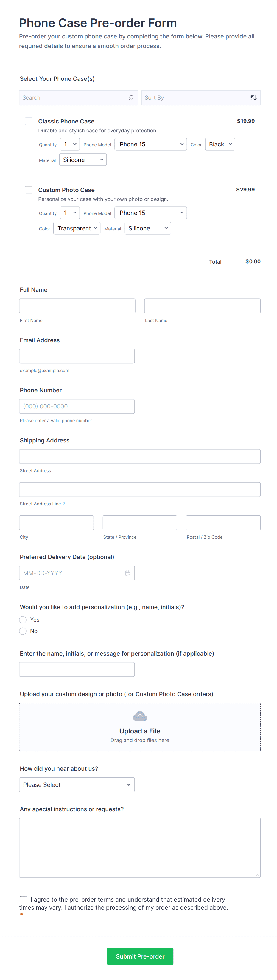This screenshot has width=277, height=980.
Task: Click the sort order icon
Action: [x=253, y=98]
